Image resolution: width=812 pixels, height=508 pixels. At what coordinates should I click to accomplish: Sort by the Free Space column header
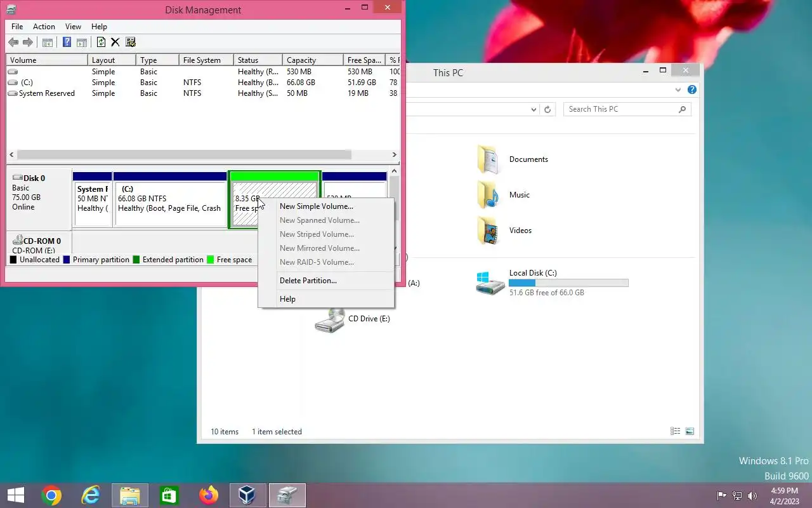pyautogui.click(x=364, y=60)
